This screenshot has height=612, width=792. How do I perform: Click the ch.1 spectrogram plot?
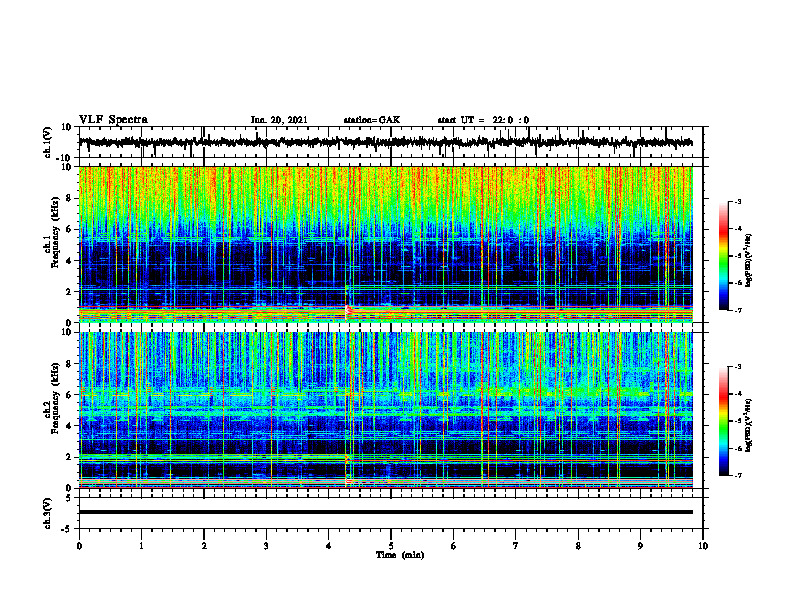coord(385,244)
